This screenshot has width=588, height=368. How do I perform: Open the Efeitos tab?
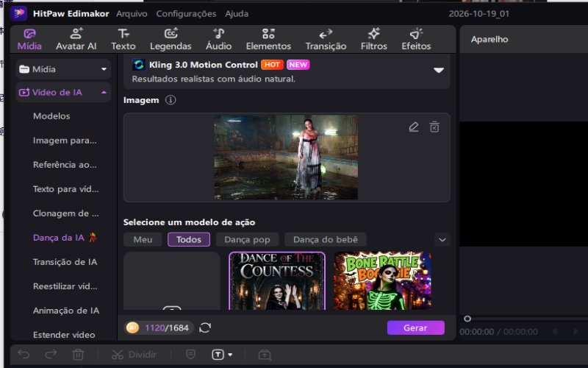pyautogui.click(x=416, y=40)
